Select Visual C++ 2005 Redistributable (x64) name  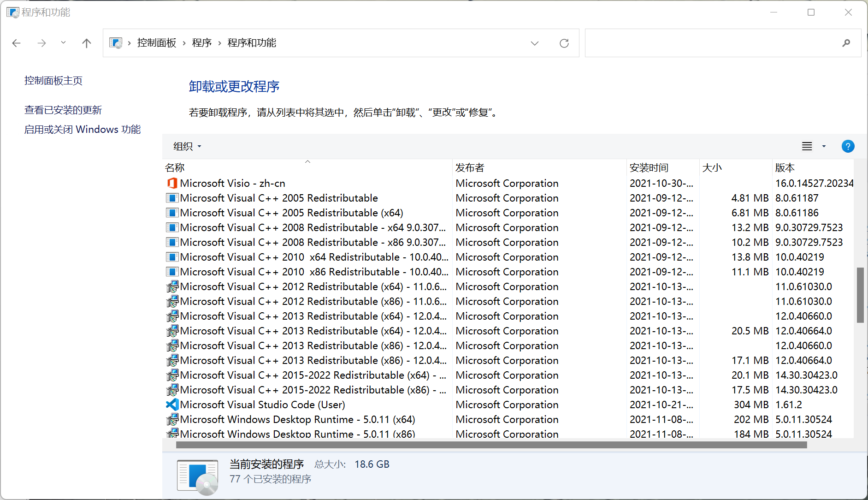click(291, 213)
